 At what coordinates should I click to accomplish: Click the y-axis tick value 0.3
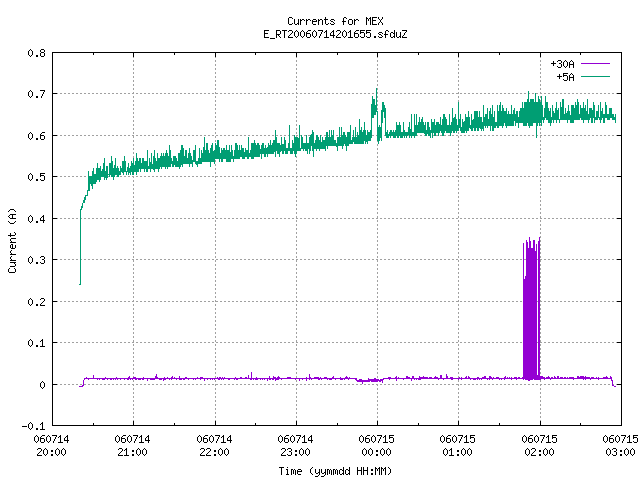pyautogui.click(x=36, y=260)
